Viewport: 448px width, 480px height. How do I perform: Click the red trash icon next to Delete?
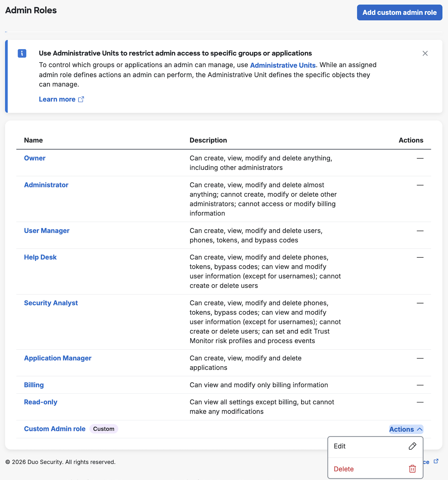click(x=412, y=469)
